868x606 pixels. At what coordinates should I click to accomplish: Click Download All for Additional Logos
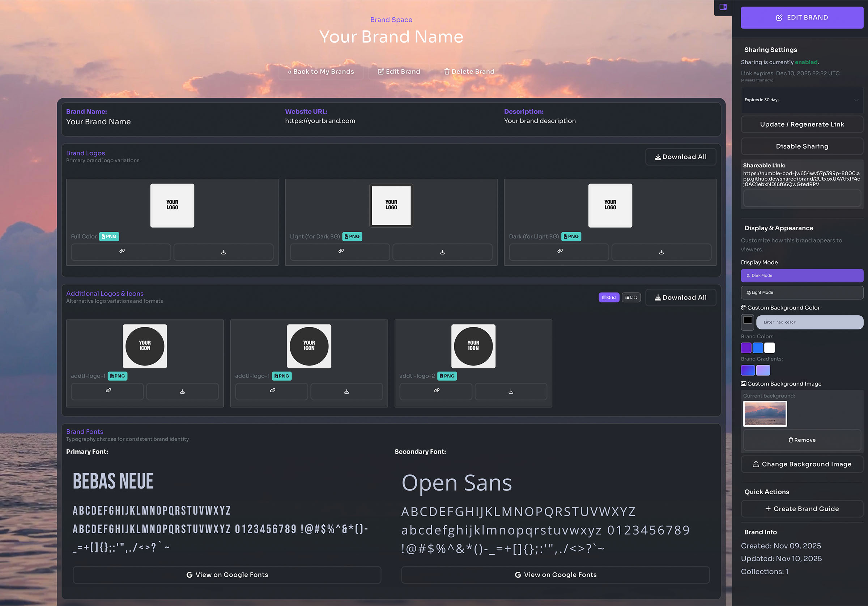pos(680,297)
